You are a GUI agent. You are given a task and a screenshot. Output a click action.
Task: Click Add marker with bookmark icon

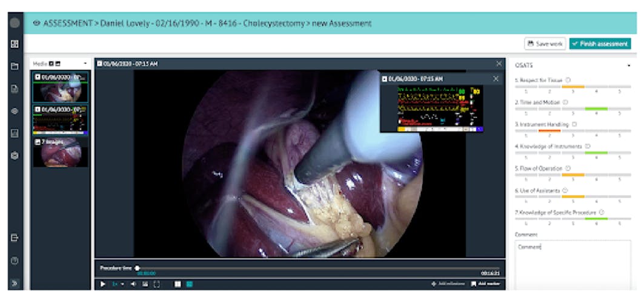[x=485, y=284]
